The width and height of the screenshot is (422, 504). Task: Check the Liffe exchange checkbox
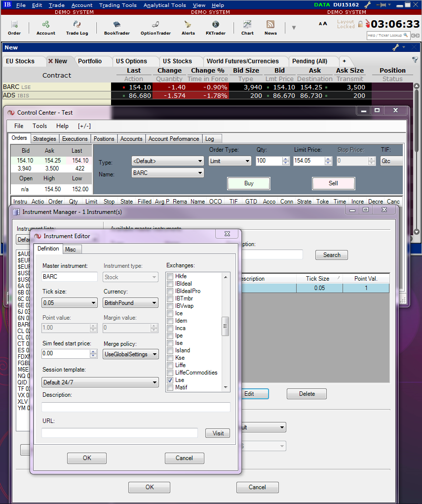coord(170,365)
